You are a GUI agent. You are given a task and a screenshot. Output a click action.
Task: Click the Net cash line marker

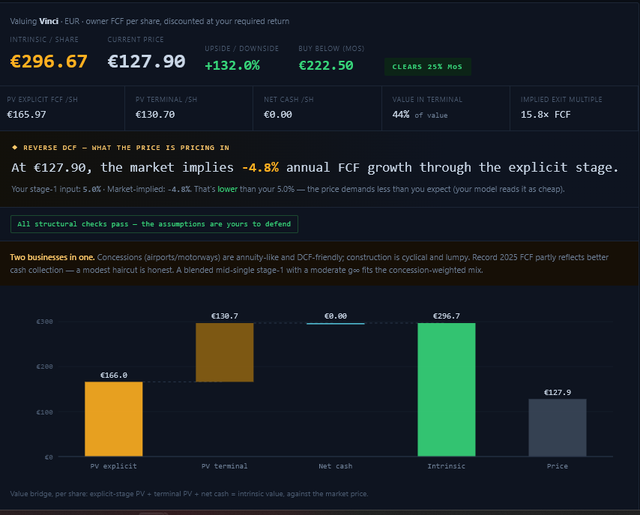336,324
